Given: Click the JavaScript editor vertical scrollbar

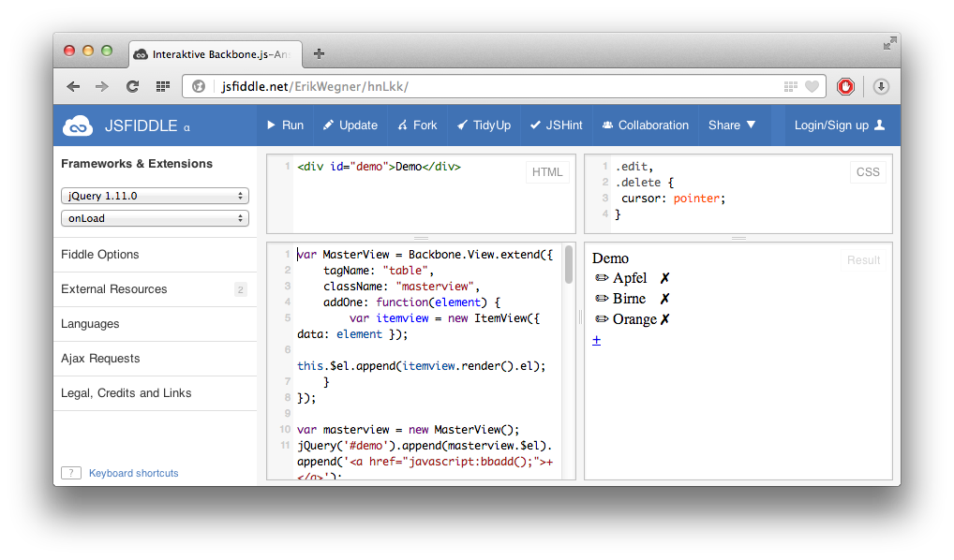Looking at the screenshot, I should click(x=568, y=264).
